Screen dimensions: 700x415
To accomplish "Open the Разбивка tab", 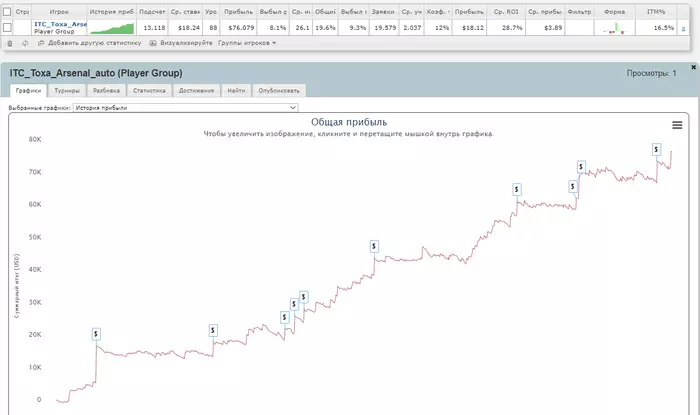I will tap(106, 91).
